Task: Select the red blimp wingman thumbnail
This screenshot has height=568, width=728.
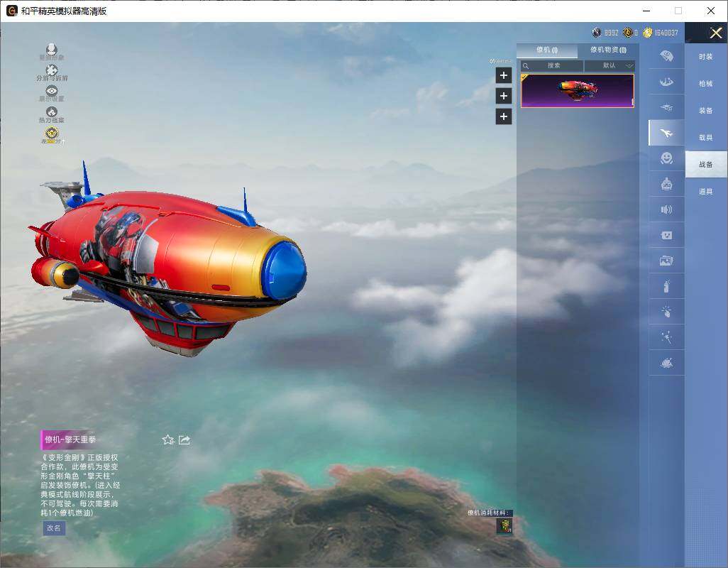Action: coord(577,91)
